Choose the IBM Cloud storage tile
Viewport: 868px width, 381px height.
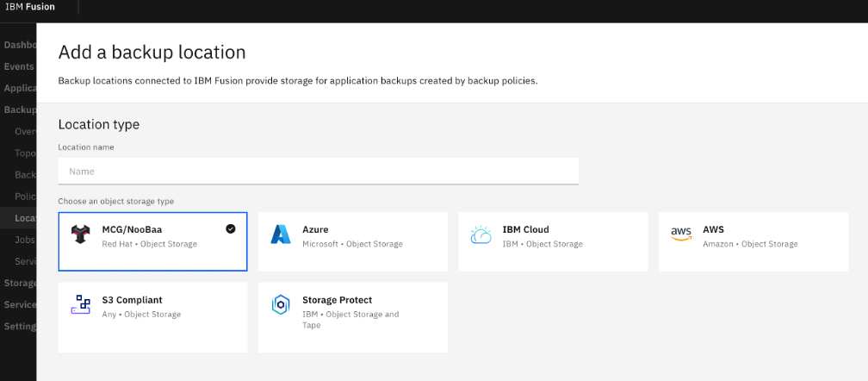tap(553, 241)
